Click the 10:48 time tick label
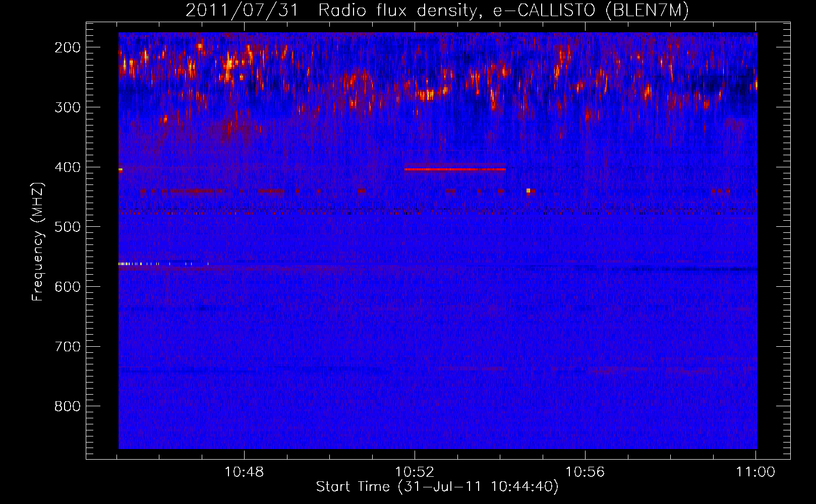The image size is (816, 504). click(244, 472)
